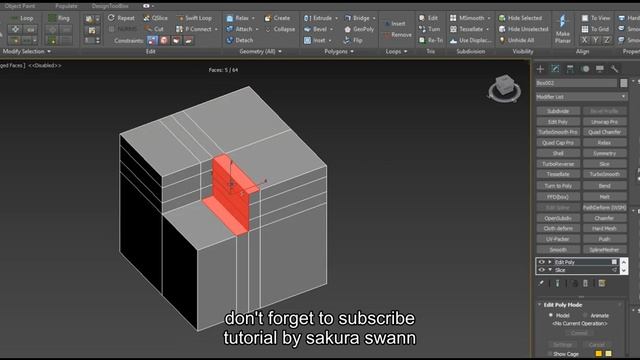Toggle Edit Poly modifier visibility eye
The image size is (640, 360).
(541, 262)
